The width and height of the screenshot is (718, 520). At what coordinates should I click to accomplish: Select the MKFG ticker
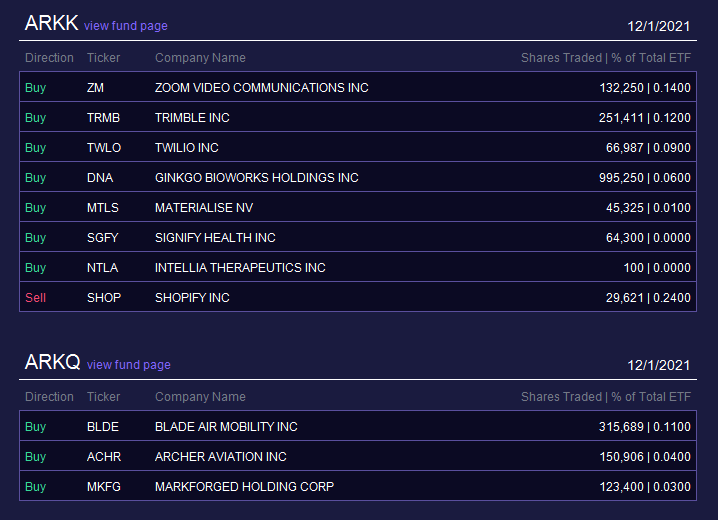(104, 487)
